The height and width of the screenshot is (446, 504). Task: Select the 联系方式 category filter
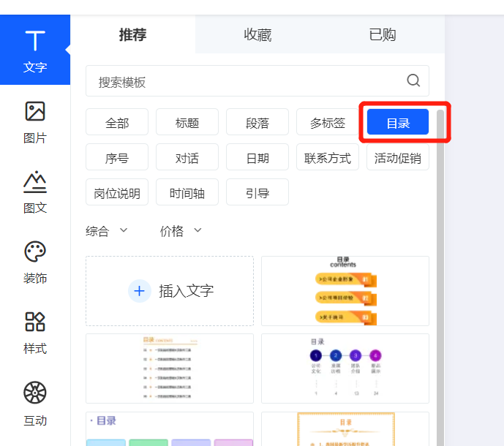click(328, 158)
